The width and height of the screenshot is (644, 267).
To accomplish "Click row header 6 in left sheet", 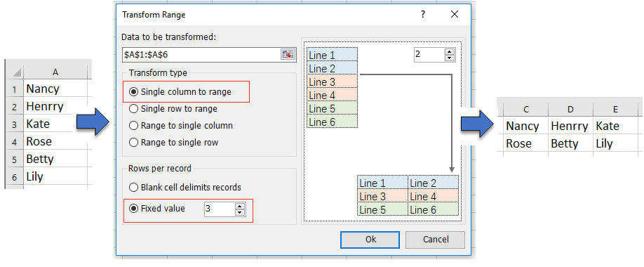I will click(15, 177).
